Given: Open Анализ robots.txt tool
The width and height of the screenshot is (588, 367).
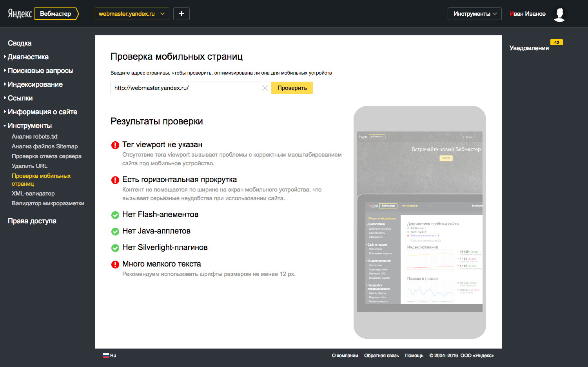Looking at the screenshot, I should click(x=34, y=137).
